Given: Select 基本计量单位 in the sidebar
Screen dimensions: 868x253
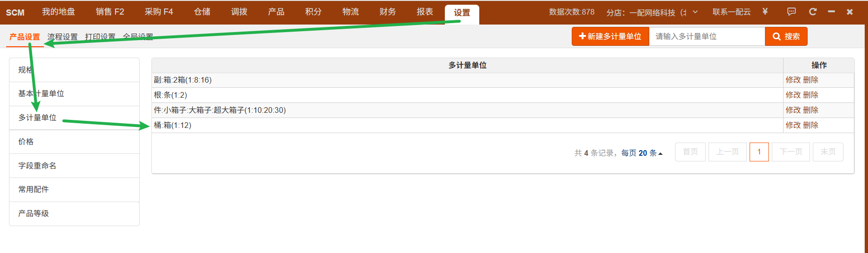Looking at the screenshot, I should (41, 93).
